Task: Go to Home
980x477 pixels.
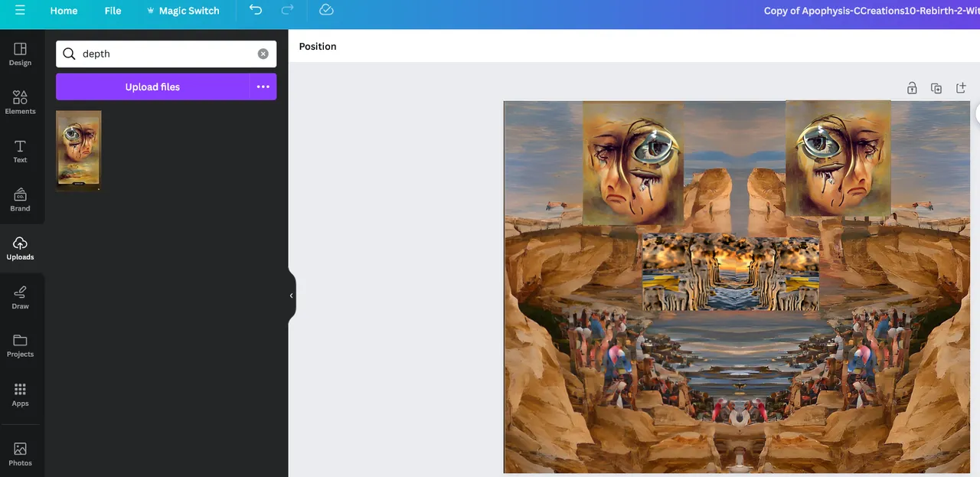Action: click(x=64, y=11)
